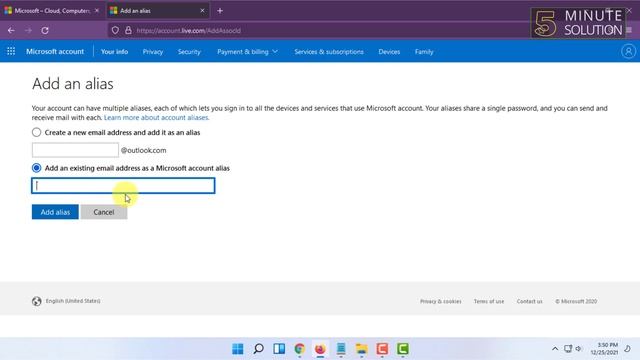Launch Chrome from the taskbar
Image resolution: width=640 pixels, height=360 pixels.
click(x=300, y=349)
